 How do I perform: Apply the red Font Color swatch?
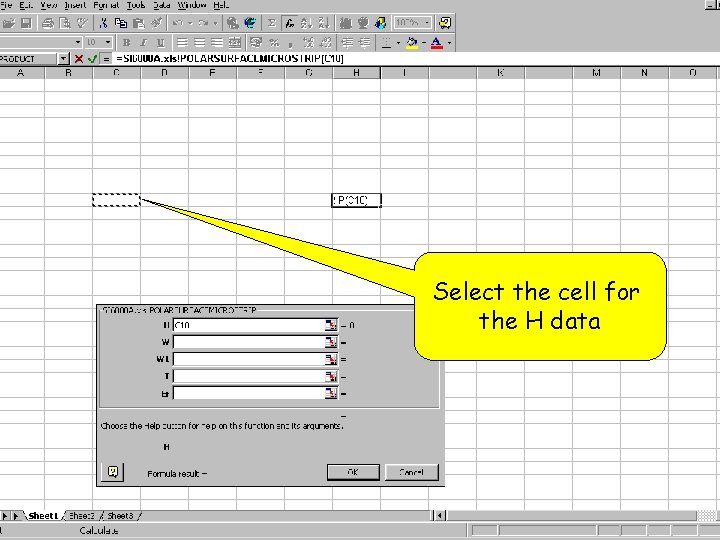click(437, 43)
